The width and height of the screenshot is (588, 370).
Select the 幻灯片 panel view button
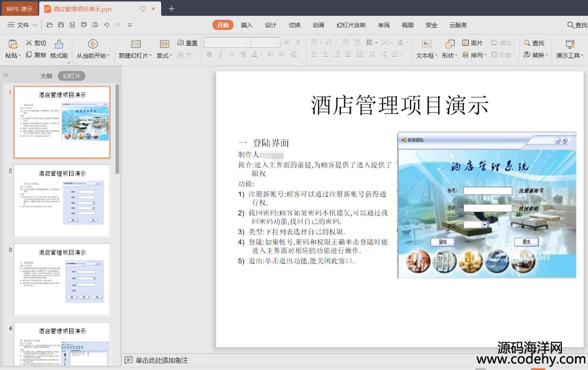point(71,76)
